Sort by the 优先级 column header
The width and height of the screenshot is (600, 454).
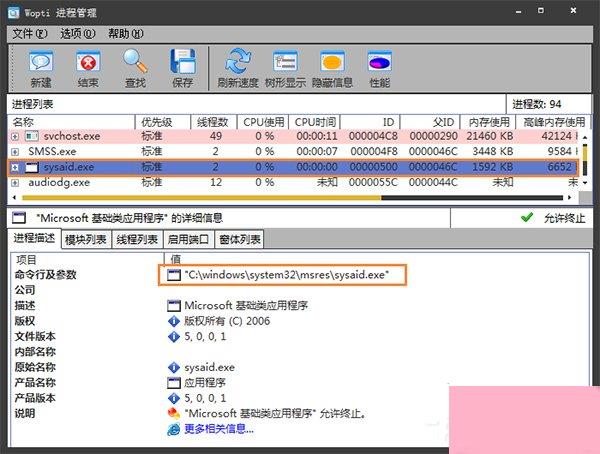click(163, 122)
